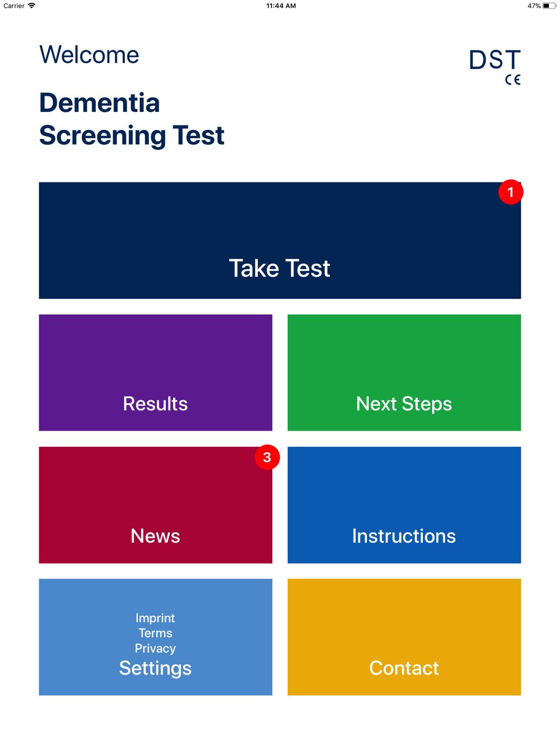Tap the Terms link

tap(155, 633)
